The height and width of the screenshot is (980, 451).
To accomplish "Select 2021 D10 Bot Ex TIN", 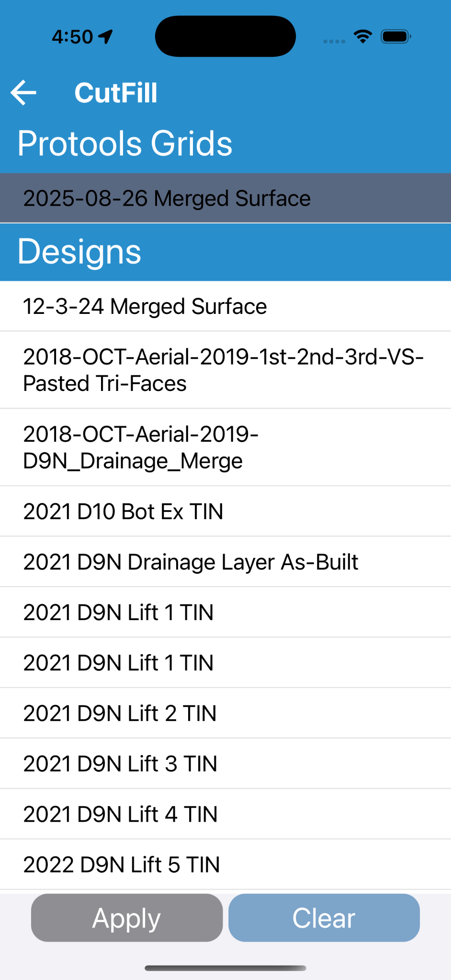I will pos(225,512).
